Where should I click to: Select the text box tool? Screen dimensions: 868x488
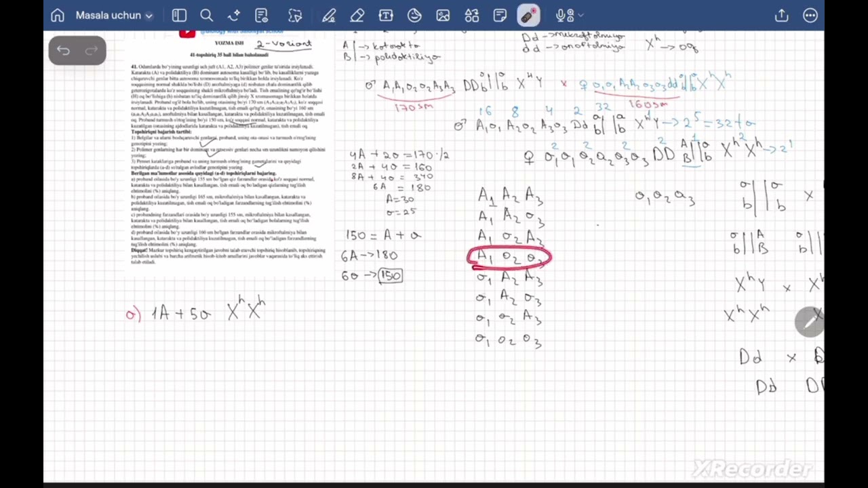[x=386, y=15]
